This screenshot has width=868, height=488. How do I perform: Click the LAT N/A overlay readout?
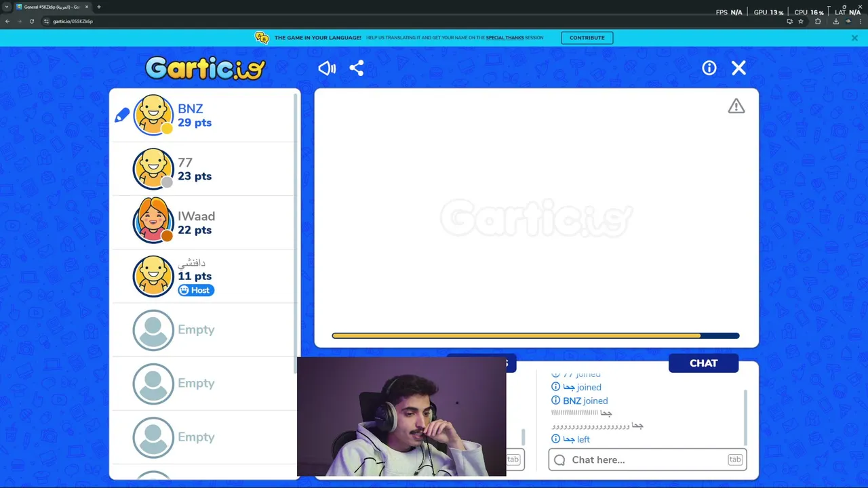[848, 12]
